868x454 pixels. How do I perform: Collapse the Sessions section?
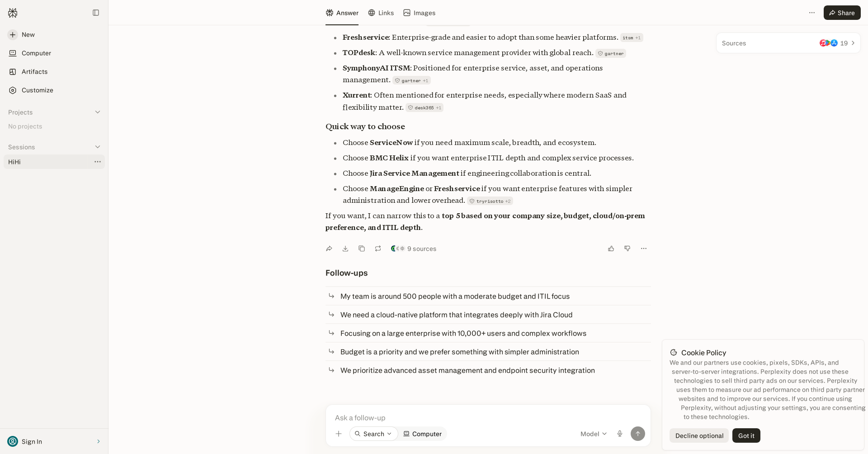tap(98, 147)
